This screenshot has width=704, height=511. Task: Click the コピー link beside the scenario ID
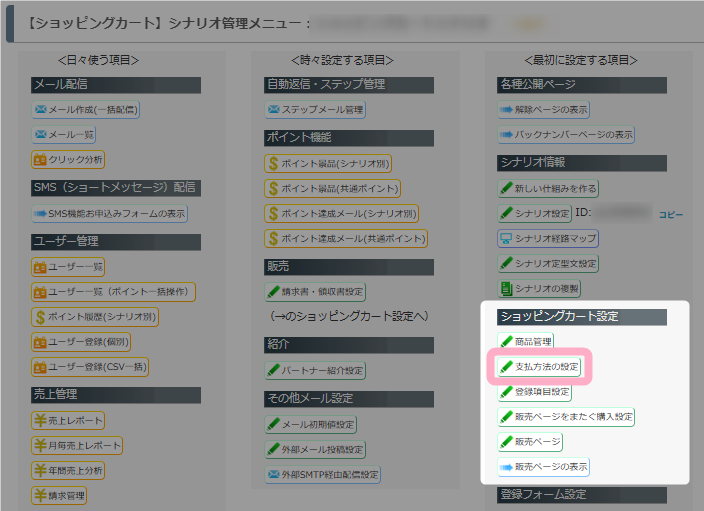[671, 215]
